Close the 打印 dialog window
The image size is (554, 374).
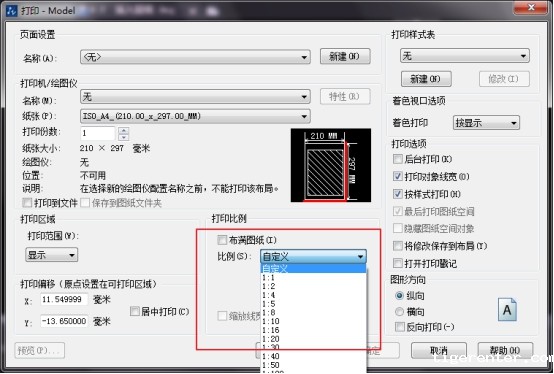[530, 8]
